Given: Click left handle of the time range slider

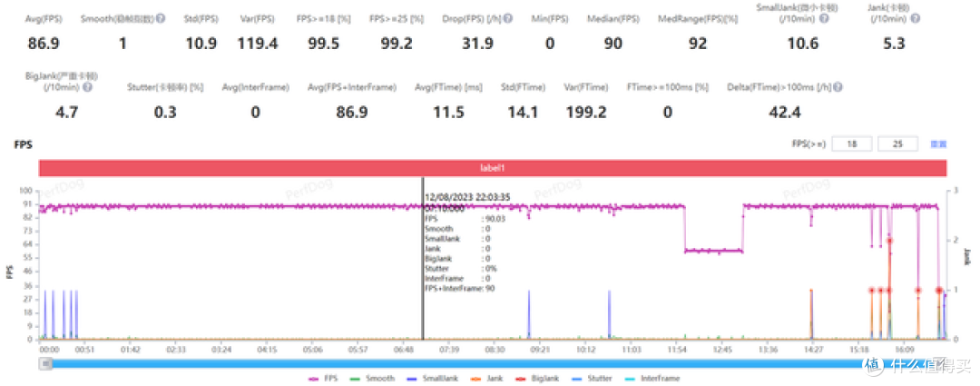Looking at the screenshot, I should click(44, 363).
